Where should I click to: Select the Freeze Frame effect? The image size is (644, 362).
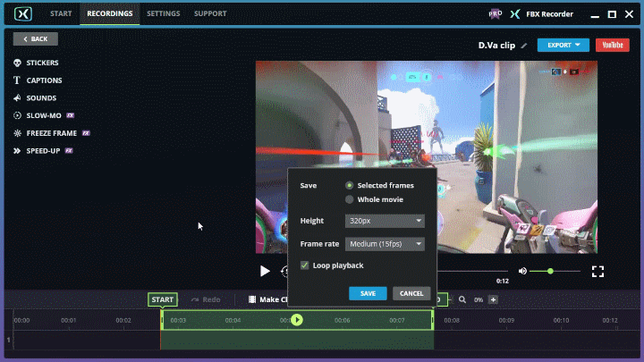coord(51,133)
